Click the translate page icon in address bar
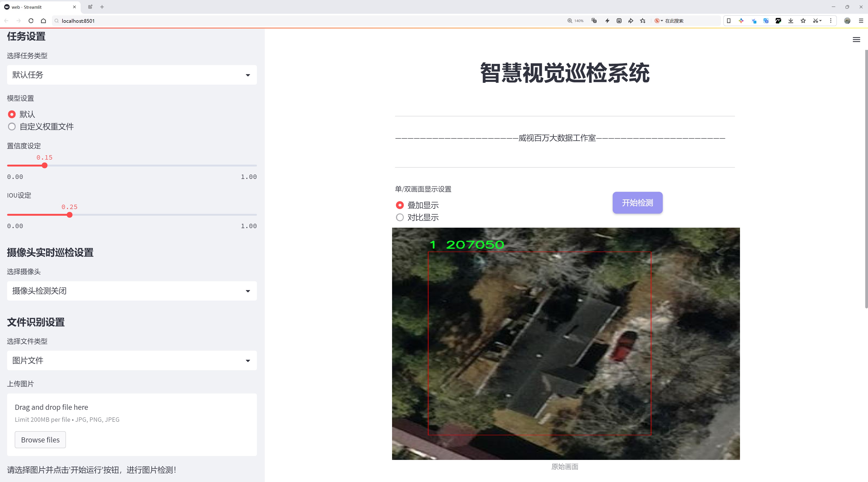The height and width of the screenshot is (482, 868). pos(594,21)
